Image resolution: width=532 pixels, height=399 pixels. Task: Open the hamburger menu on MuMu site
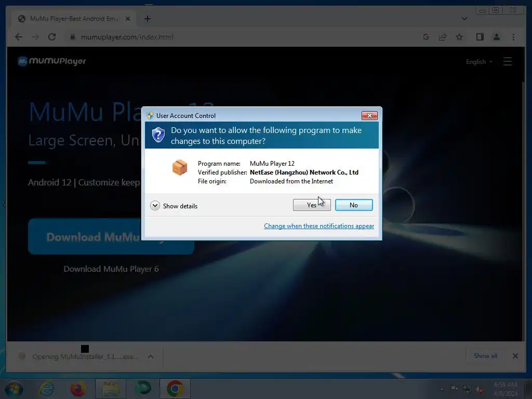(x=508, y=61)
